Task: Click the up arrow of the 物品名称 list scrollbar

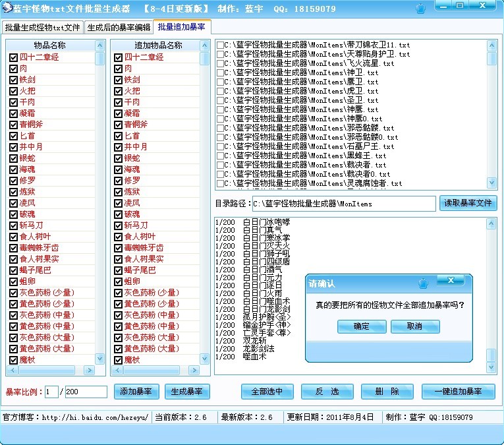Action: [100, 45]
